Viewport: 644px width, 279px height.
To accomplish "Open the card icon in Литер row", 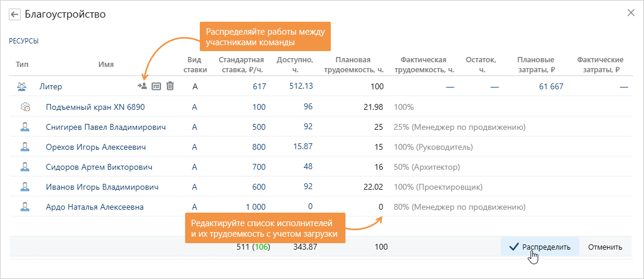I will coord(156,86).
